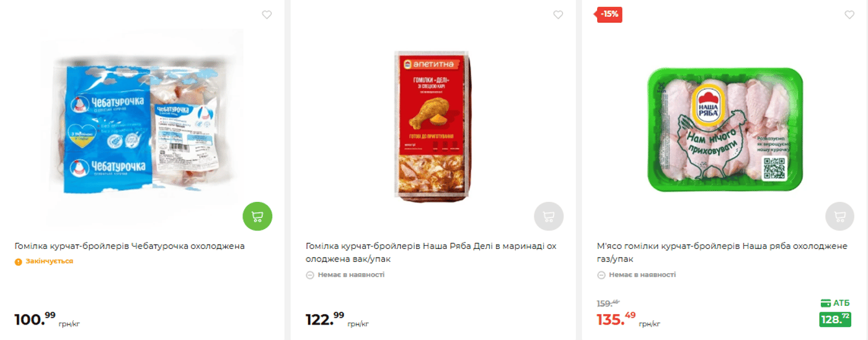The height and width of the screenshot is (340, 868).
Task: Toggle wishlist heart on Наша ряба газ/упак
Action: click(849, 15)
